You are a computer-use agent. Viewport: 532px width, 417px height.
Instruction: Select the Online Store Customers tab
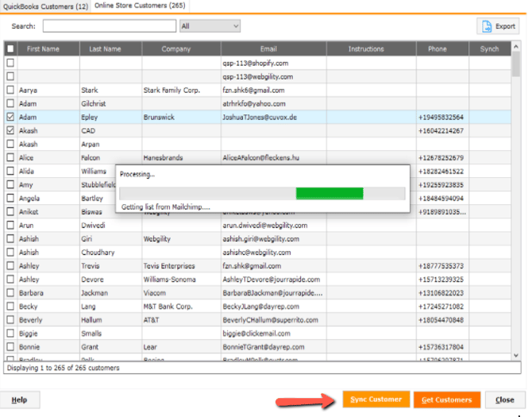pyautogui.click(x=139, y=6)
